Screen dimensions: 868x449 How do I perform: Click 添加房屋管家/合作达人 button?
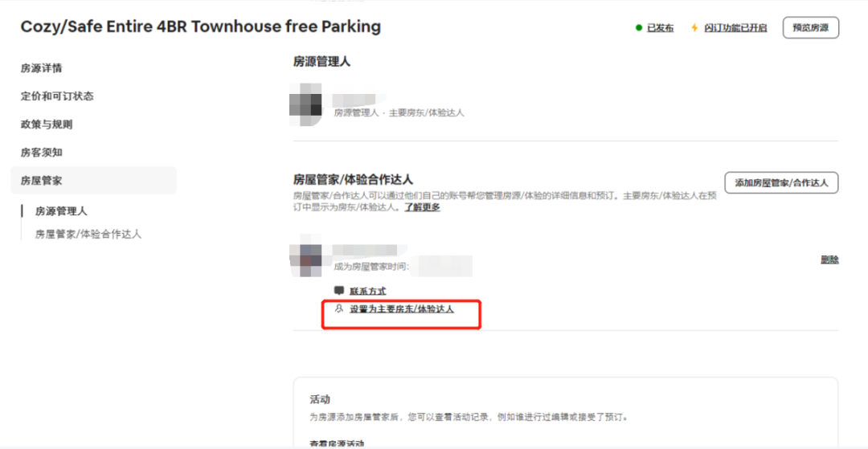click(x=781, y=183)
